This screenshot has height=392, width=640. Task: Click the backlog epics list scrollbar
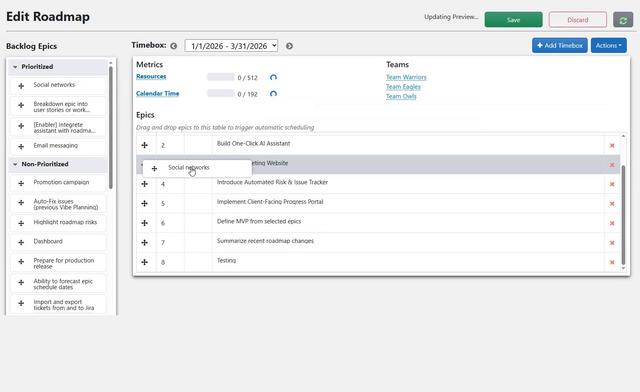tap(111, 127)
